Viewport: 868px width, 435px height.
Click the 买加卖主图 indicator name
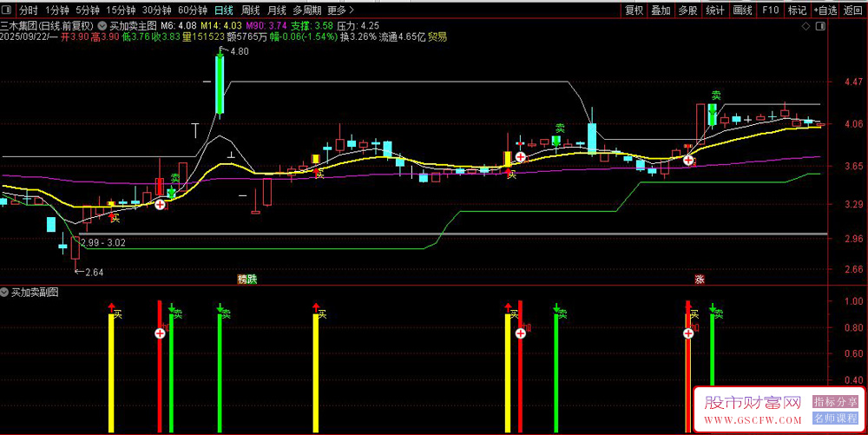[x=132, y=25]
